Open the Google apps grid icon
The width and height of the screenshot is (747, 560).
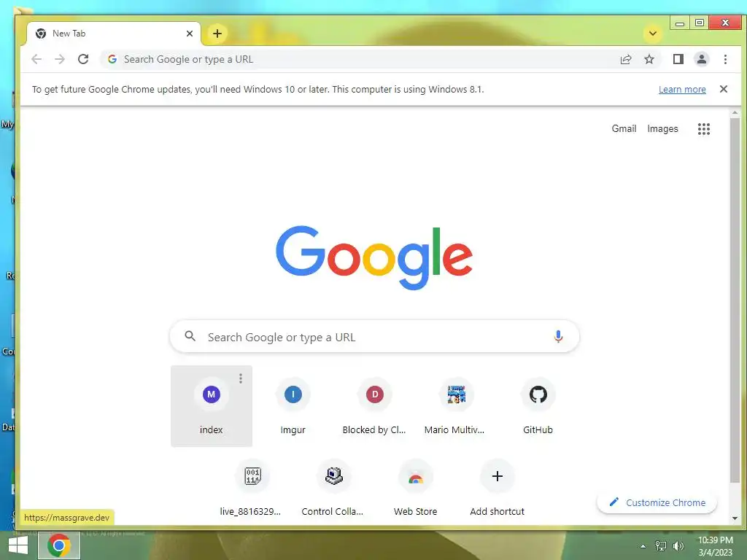pyautogui.click(x=704, y=128)
